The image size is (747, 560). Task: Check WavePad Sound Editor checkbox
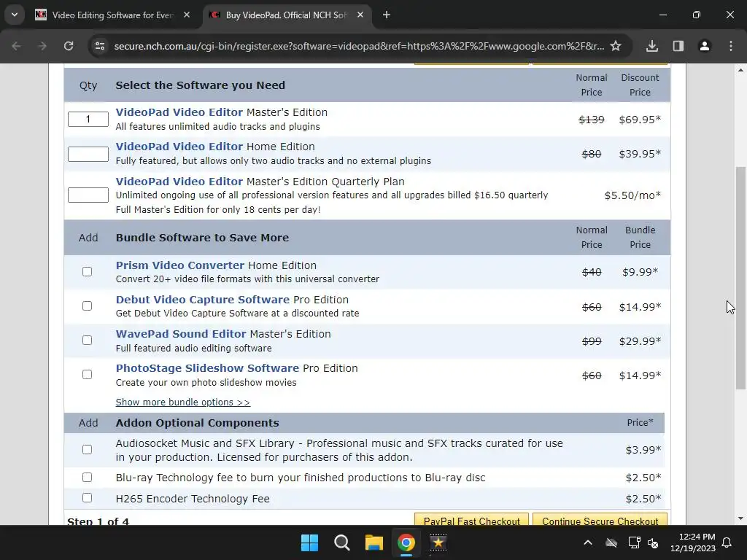pyautogui.click(x=88, y=340)
